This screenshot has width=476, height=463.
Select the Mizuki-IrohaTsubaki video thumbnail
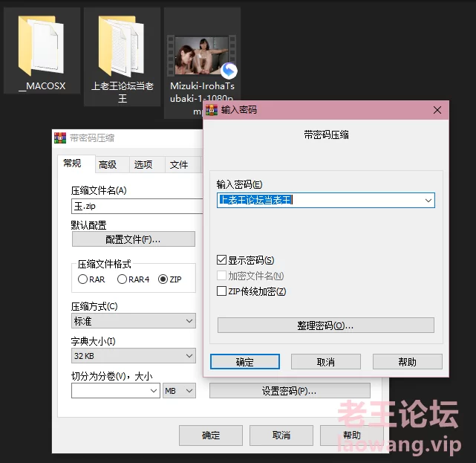pos(201,56)
